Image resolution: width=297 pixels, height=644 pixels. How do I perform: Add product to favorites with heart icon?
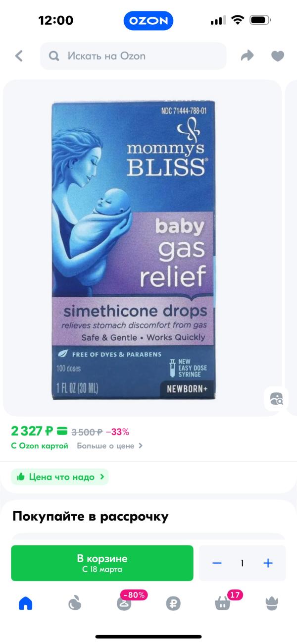(278, 56)
